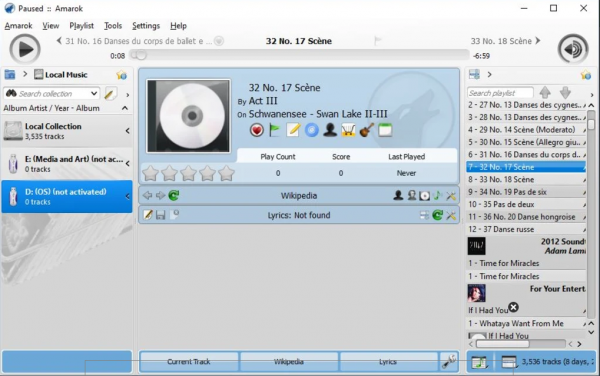Viewport: 600px width, 376px height.
Task: Open track details with pencil note icon
Action: pos(293,130)
